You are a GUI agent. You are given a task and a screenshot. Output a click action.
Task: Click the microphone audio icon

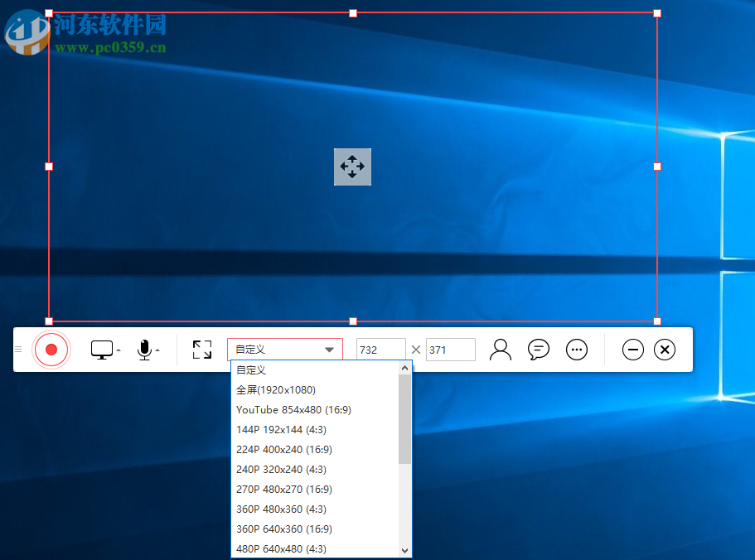(x=144, y=349)
